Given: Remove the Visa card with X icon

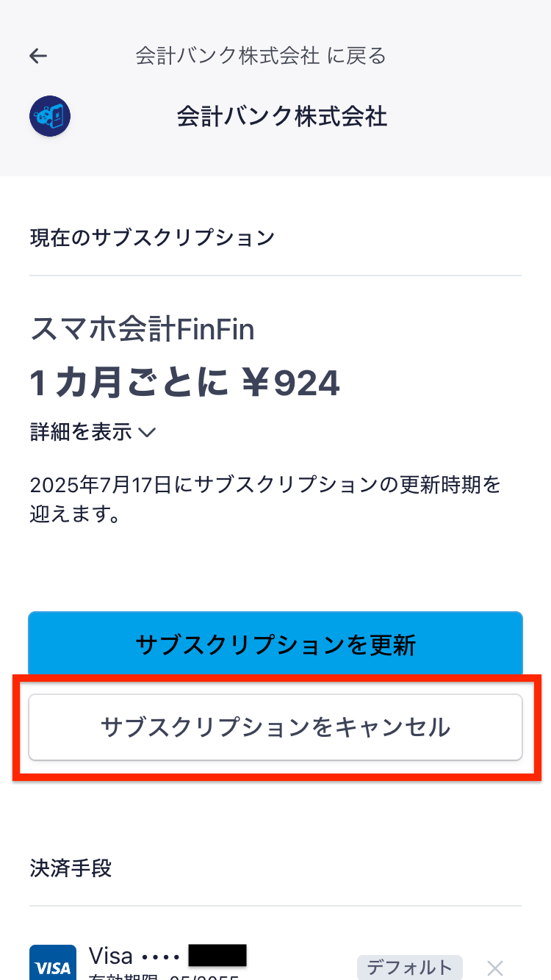Looking at the screenshot, I should pyautogui.click(x=496, y=968).
